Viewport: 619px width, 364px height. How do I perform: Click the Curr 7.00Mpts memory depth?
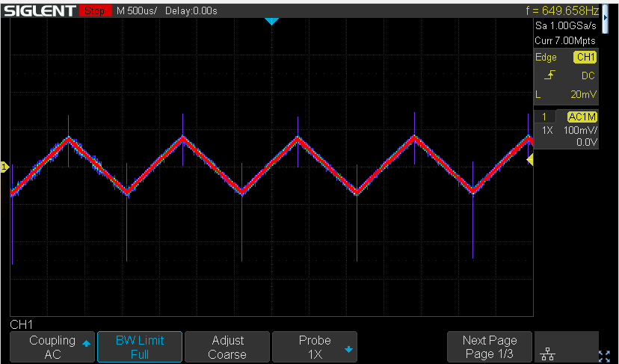point(565,40)
